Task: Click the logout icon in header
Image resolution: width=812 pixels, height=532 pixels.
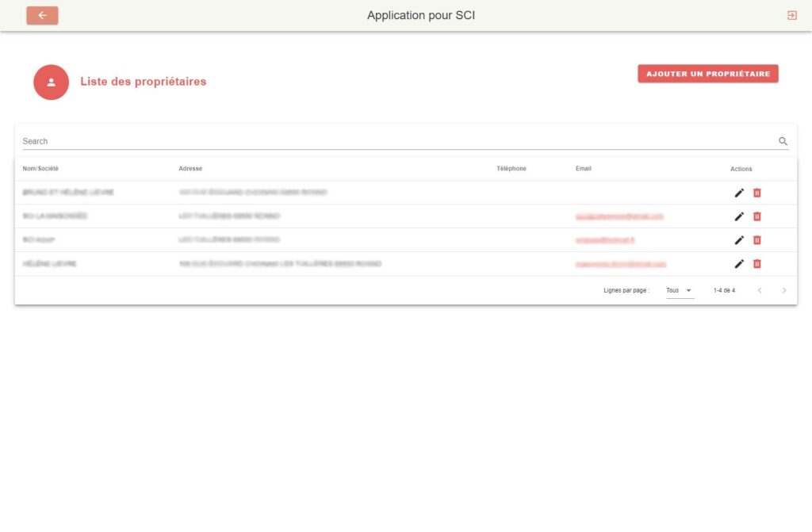Action: coord(791,15)
